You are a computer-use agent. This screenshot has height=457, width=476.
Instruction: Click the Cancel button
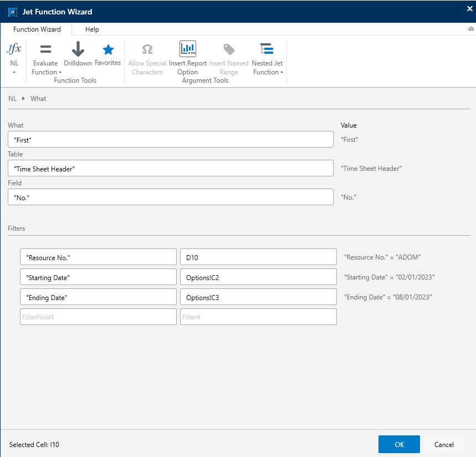(x=444, y=444)
